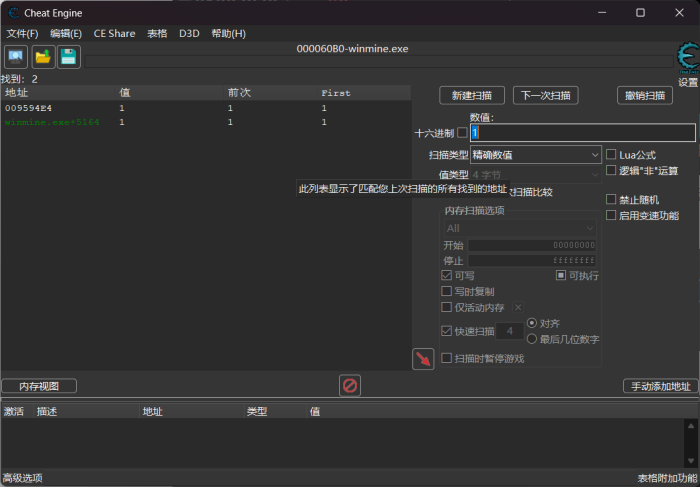
Task: Click the Cheat Engine title bar icon
Action: click(14, 13)
